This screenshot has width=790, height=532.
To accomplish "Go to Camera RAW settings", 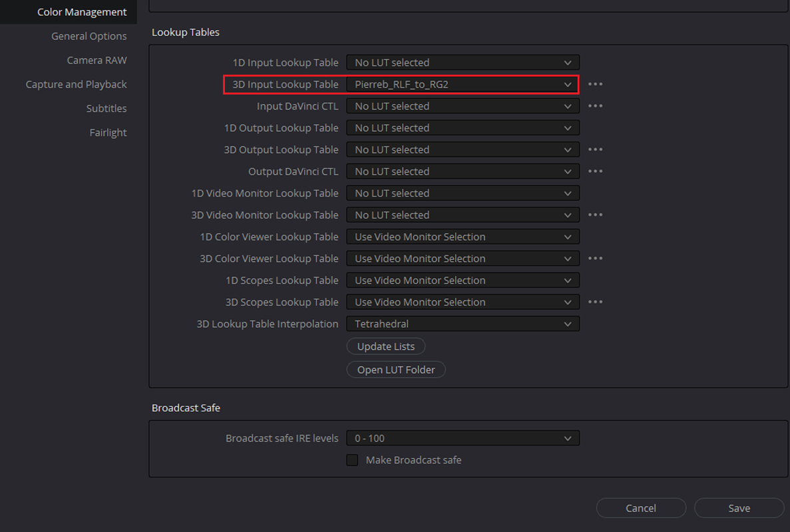I will click(x=97, y=61).
